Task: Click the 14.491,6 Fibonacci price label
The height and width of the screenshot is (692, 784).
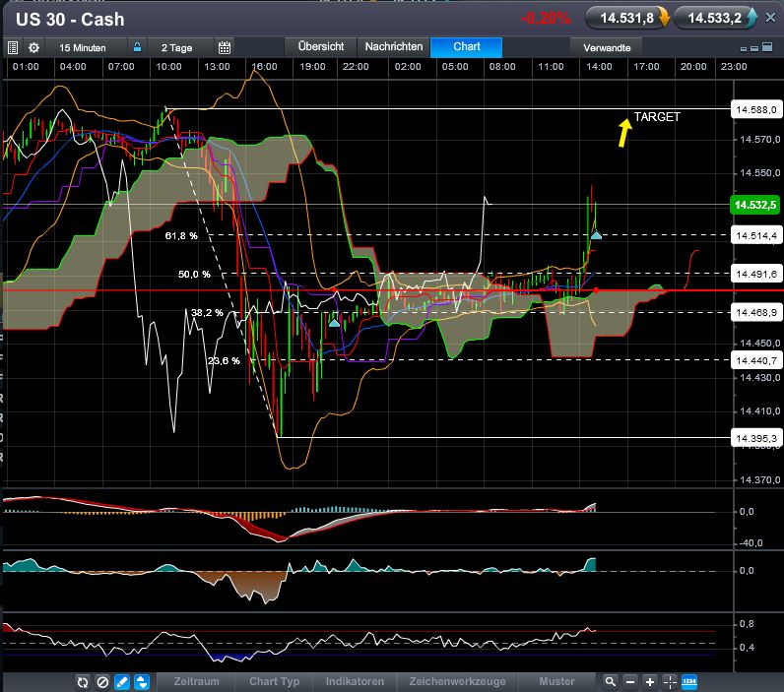Action: pos(756,274)
